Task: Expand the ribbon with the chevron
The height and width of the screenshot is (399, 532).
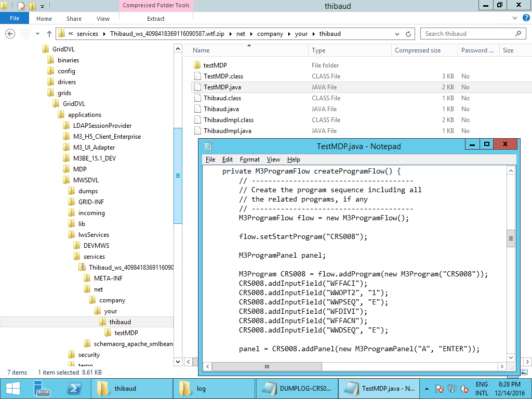Action: point(514,18)
